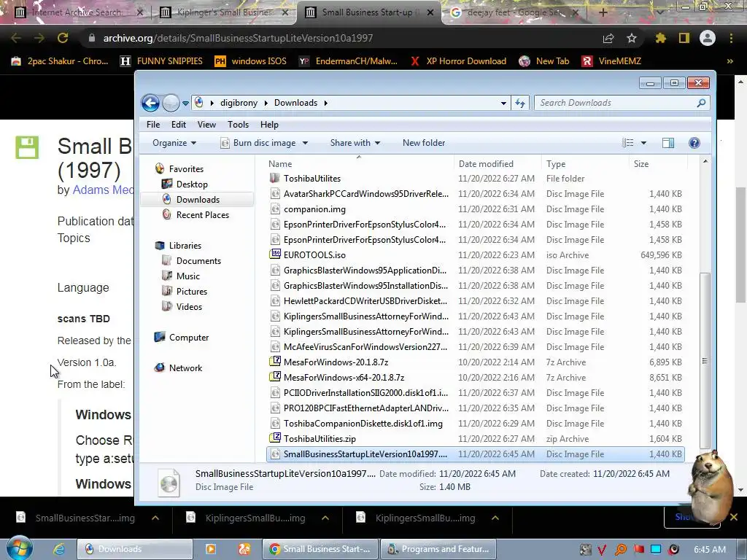
Task: Open the XP Horror Download bookmark
Action: (458, 61)
